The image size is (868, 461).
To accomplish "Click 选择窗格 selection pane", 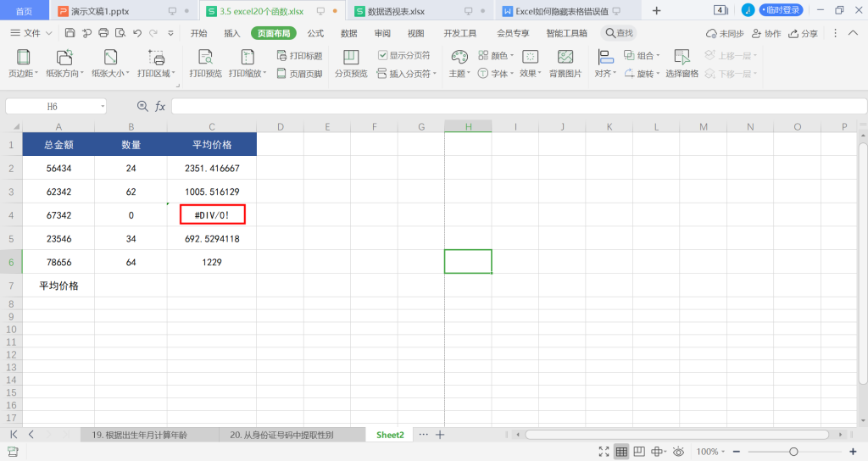I will (x=682, y=64).
